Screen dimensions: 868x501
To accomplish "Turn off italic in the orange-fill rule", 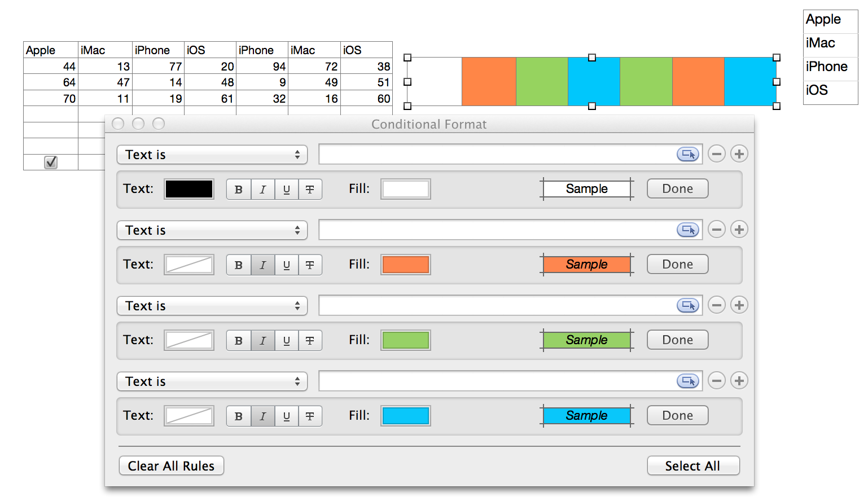I will pyautogui.click(x=262, y=265).
